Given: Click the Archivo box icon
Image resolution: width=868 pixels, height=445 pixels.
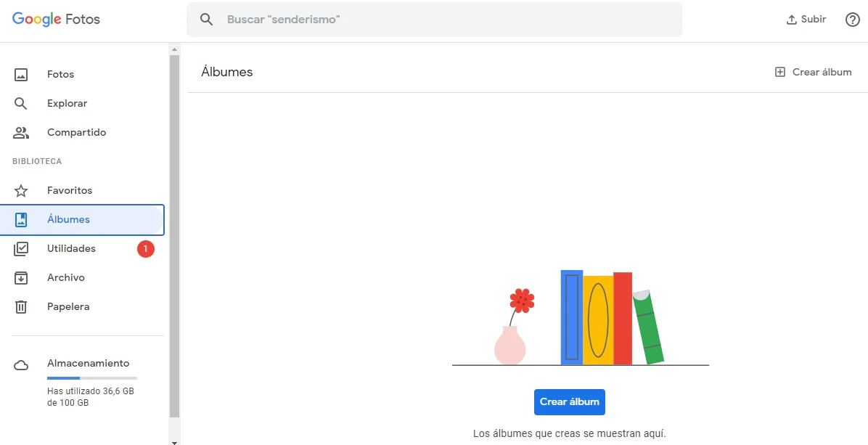Looking at the screenshot, I should point(21,278).
